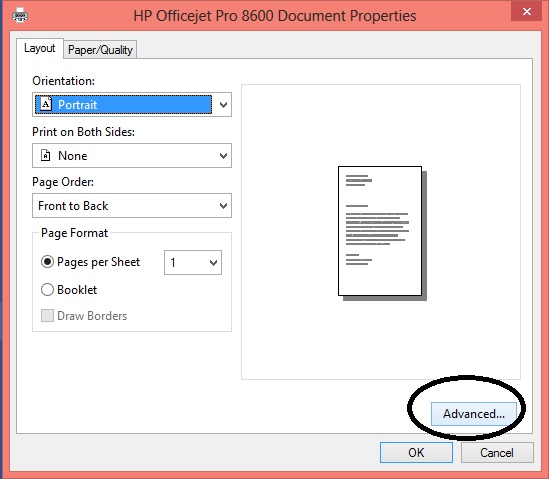
Task: Click the page layout preview thumbnail
Action: pyautogui.click(x=382, y=233)
